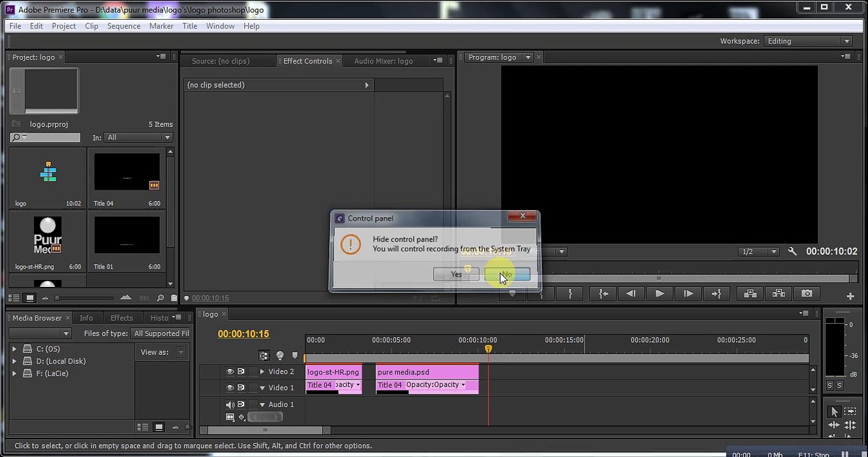Select the logo-st-HR.png thumbnail
This screenshot has height=457, width=868.
coord(48,235)
